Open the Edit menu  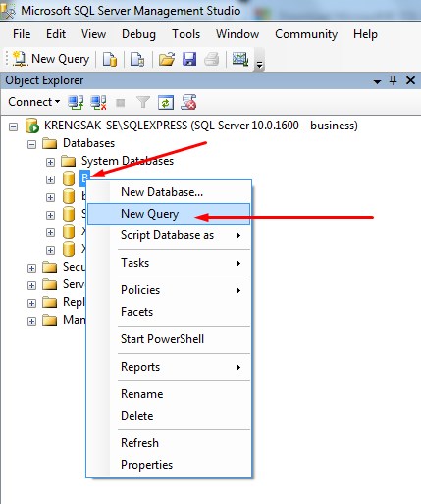pyautogui.click(x=56, y=34)
